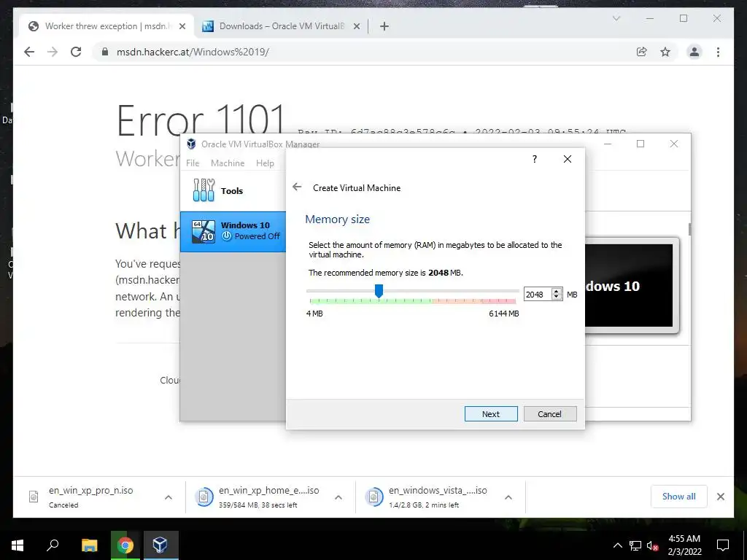Click the VirtualBox Manager scrollbar
The height and width of the screenshot is (560, 747).
[x=689, y=229]
